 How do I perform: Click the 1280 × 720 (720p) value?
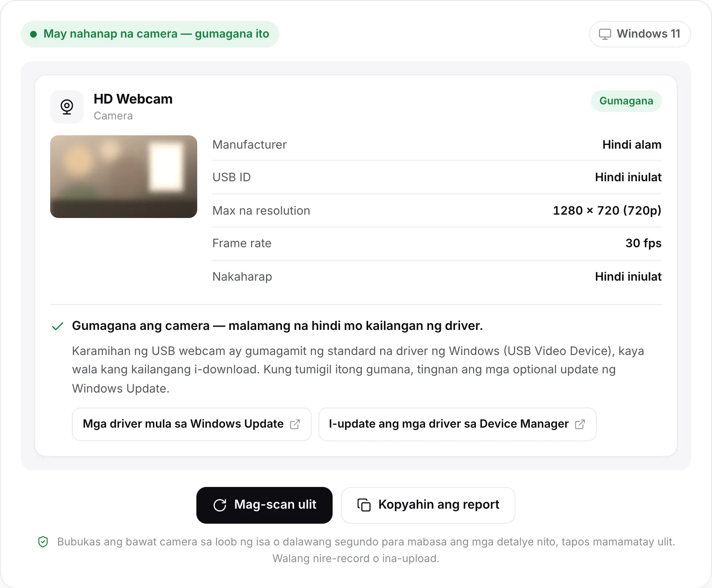(x=607, y=210)
